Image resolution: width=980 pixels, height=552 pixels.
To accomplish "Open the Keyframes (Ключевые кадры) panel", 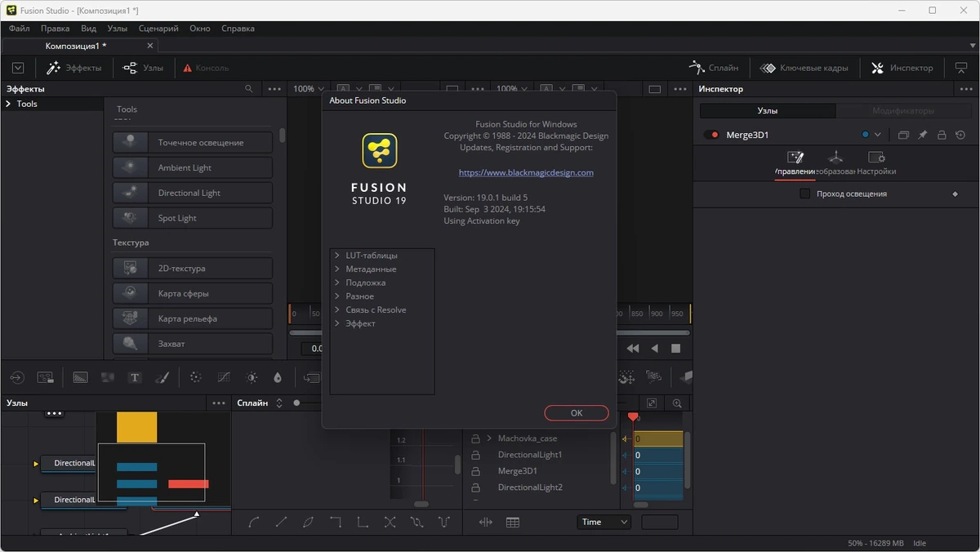I will tap(804, 68).
